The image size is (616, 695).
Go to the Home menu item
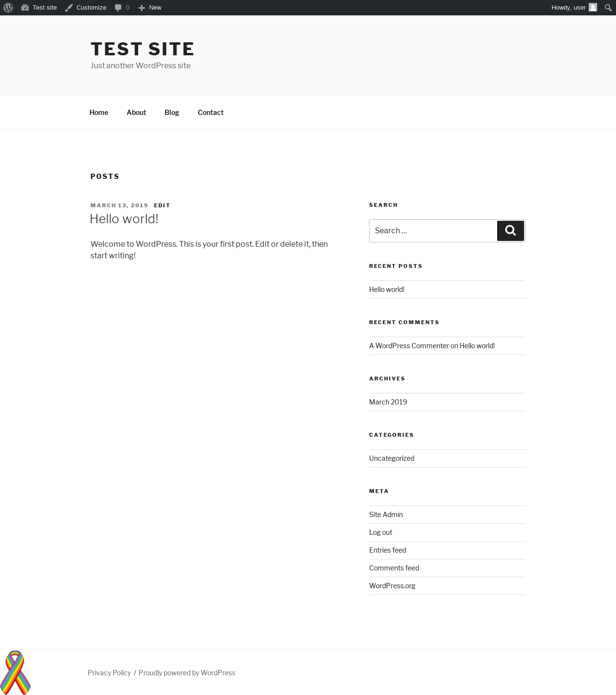pos(99,112)
